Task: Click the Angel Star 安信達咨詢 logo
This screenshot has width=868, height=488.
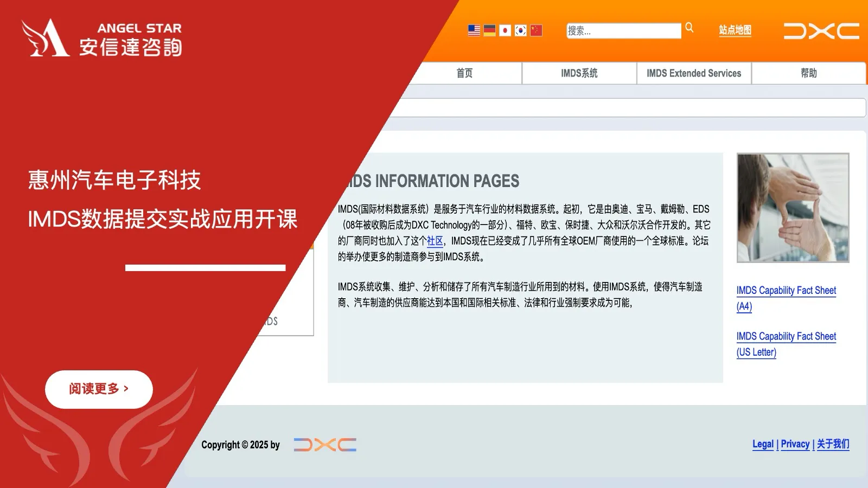Action: tap(100, 38)
